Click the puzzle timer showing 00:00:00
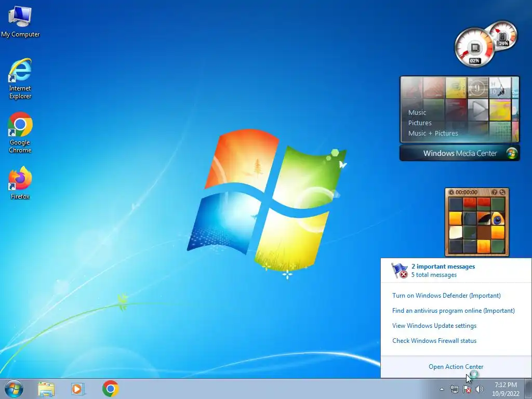This screenshot has width=532, height=399. pyautogui.click(x=466, y=192)
